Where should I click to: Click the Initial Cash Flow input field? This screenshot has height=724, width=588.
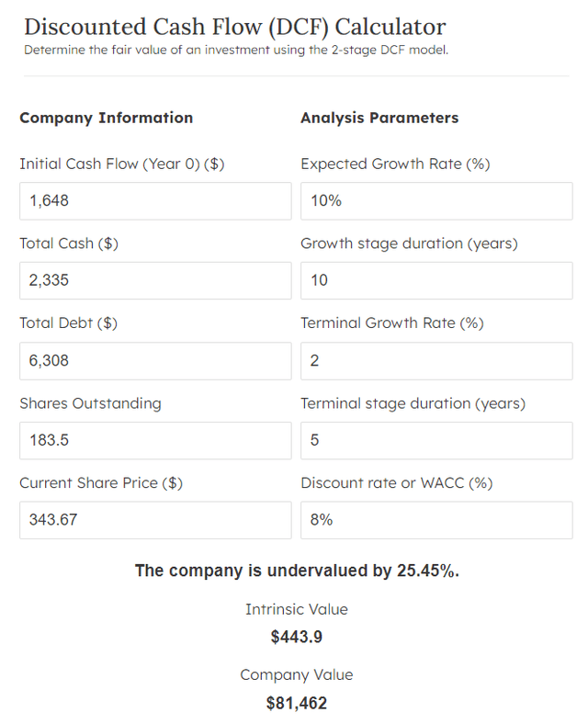[x=154, y=200]
